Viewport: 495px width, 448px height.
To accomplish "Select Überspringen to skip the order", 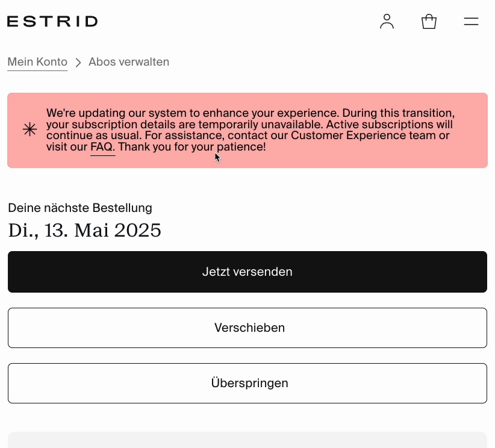I will [247, 383].
